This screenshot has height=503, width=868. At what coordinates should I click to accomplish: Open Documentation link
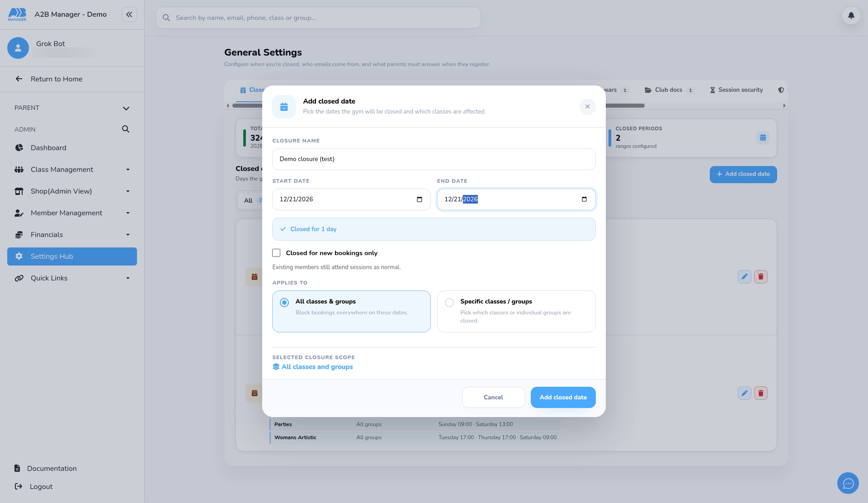click(46, 469)
